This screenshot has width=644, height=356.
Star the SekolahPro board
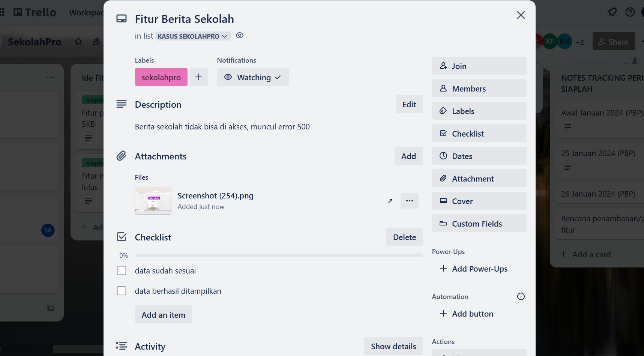coord(78,41)
